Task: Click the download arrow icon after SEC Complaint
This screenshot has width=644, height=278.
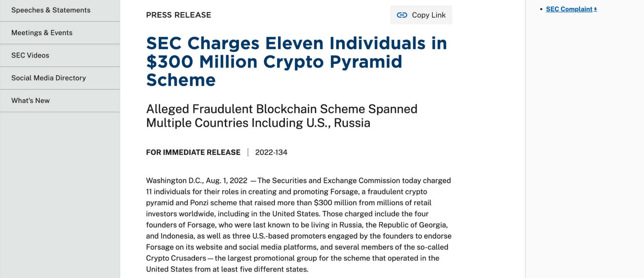Action: pyautogui.click(x=595, y=9)
